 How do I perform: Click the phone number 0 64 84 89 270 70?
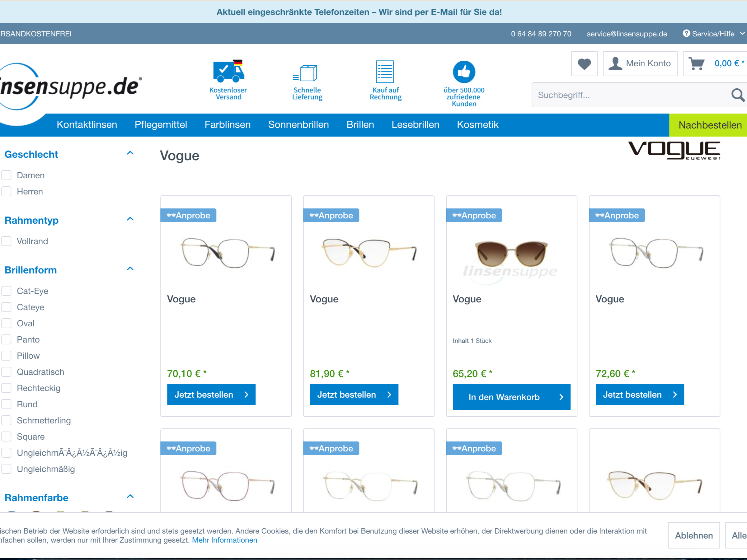[x=541, y=34]
